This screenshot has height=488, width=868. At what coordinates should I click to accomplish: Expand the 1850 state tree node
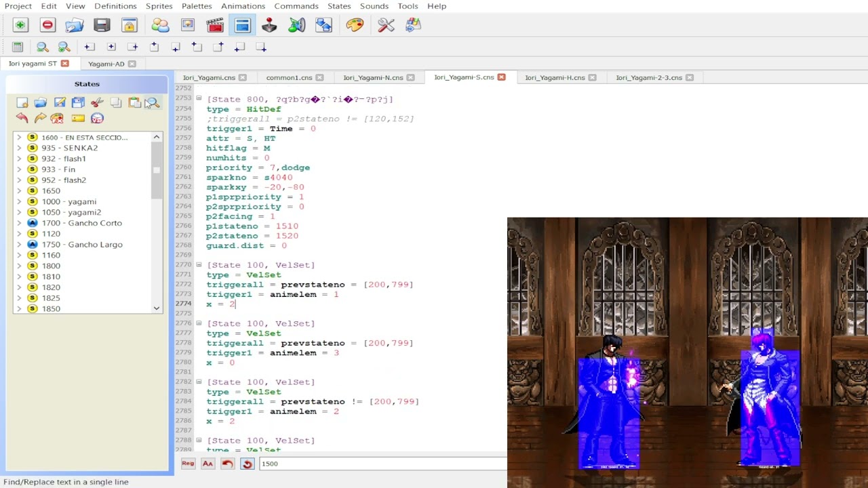pos(19,309)
